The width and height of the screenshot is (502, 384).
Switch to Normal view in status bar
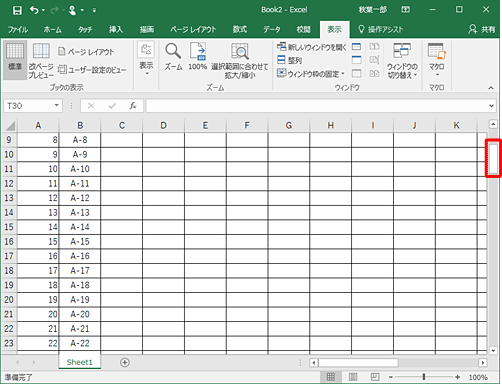[330, 377]
